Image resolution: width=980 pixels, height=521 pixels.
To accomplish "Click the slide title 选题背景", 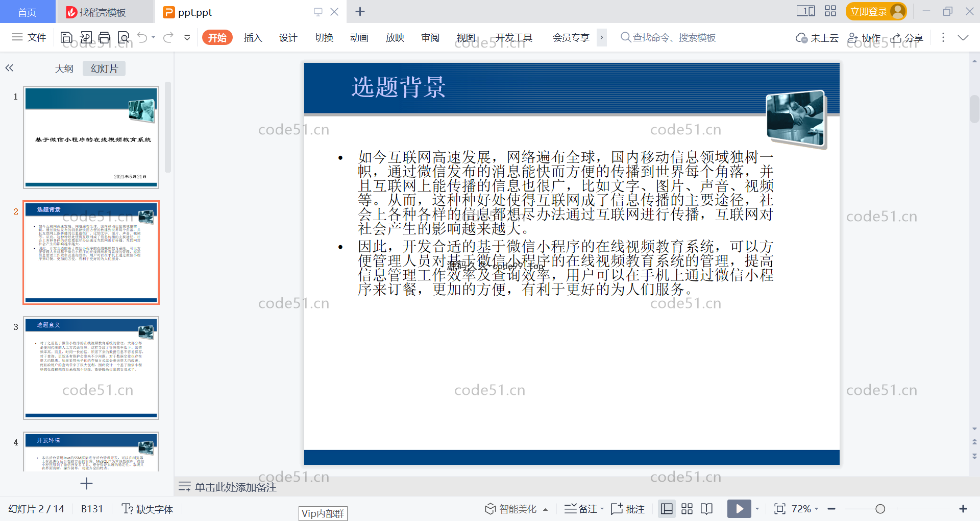I will click(x=399, y=87).
